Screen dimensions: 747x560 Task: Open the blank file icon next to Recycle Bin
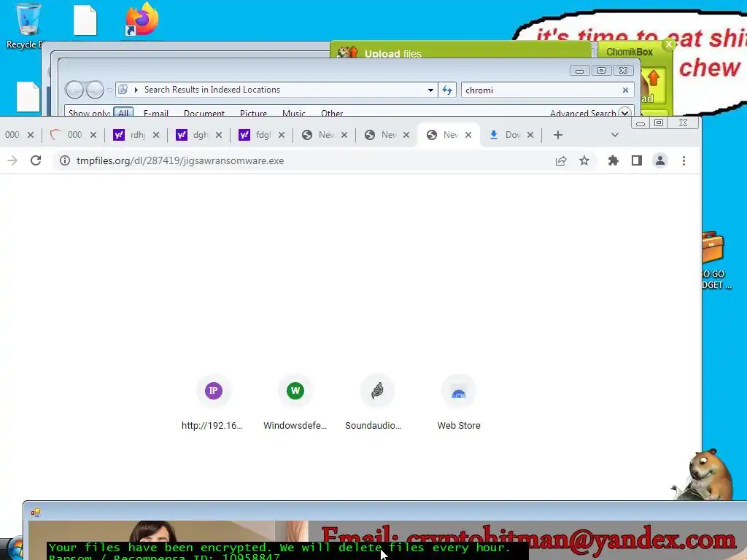85,20
